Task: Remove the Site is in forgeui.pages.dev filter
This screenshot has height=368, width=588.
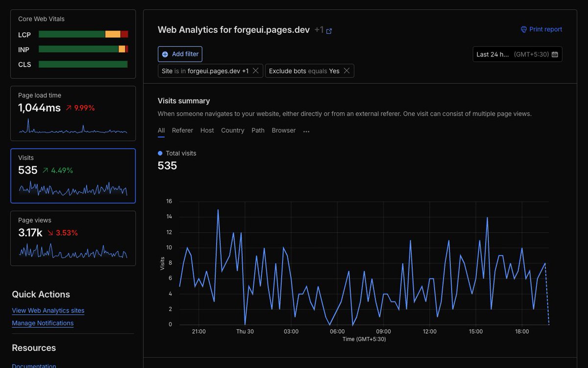Action: click(255, 71)
